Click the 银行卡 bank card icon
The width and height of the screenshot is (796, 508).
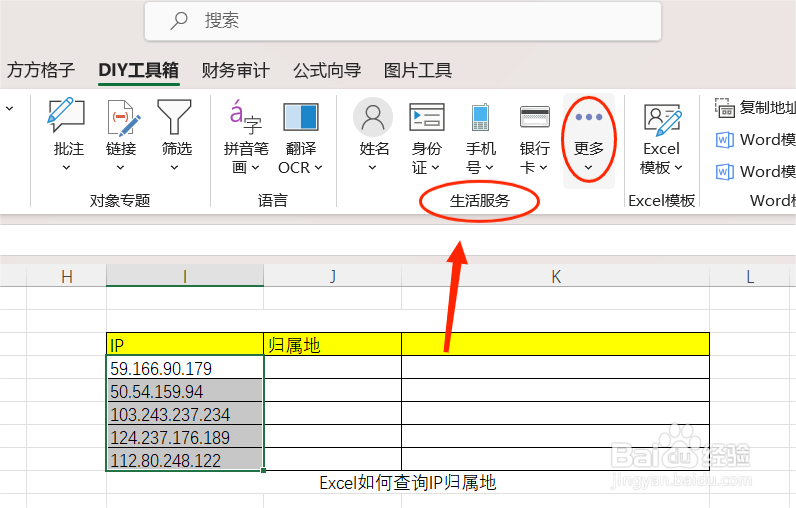(535, 117)
